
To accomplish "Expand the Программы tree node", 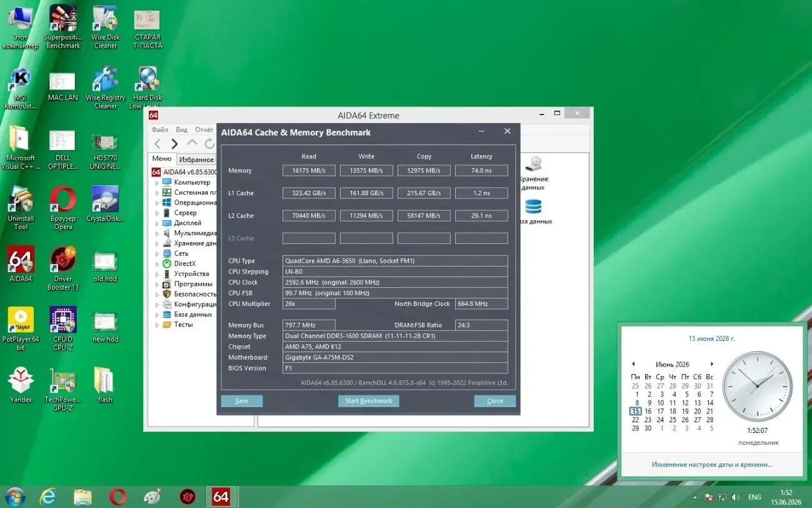I will coord(157,284).
